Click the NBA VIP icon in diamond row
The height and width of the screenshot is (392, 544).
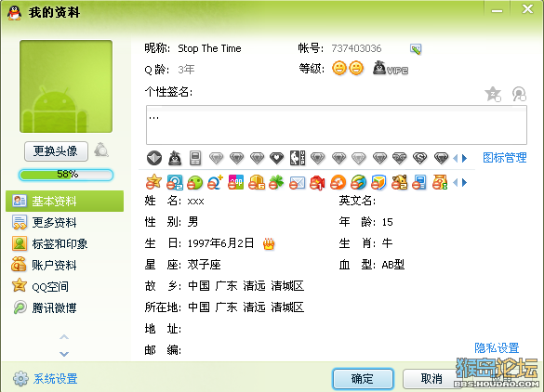pos(298,158)
